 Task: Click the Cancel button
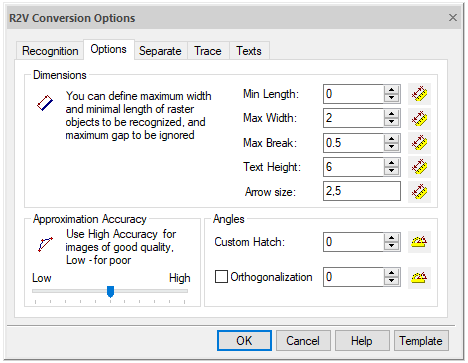coord(303,341)
